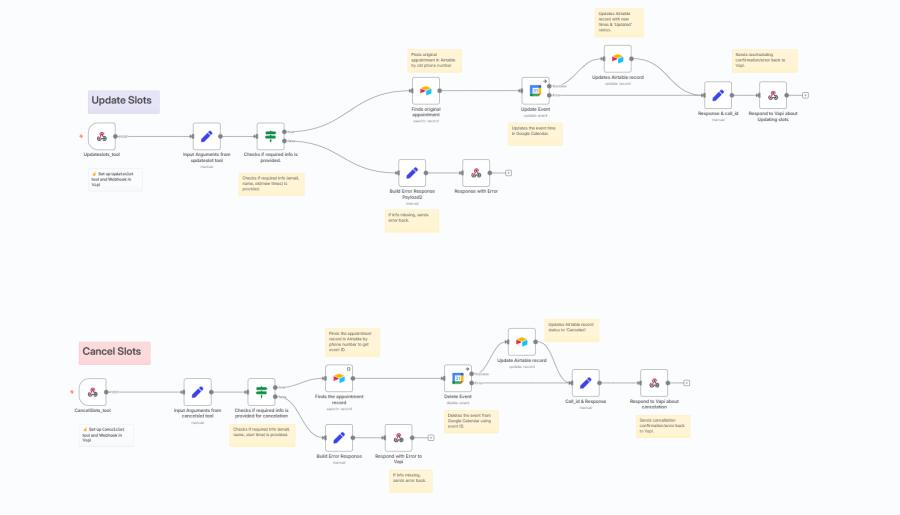Open the Updates Airtable record node
Viewport: 900px width, 515px height.
[618, 59]
